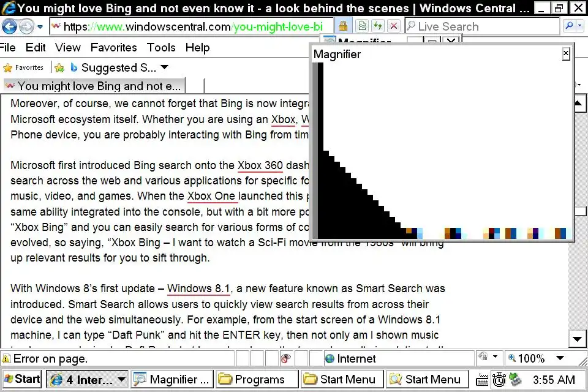Click Add to Favorites Bar star icon
This screenshot has height=392, width=588.
pyautogui.click(x=59, y=67)
